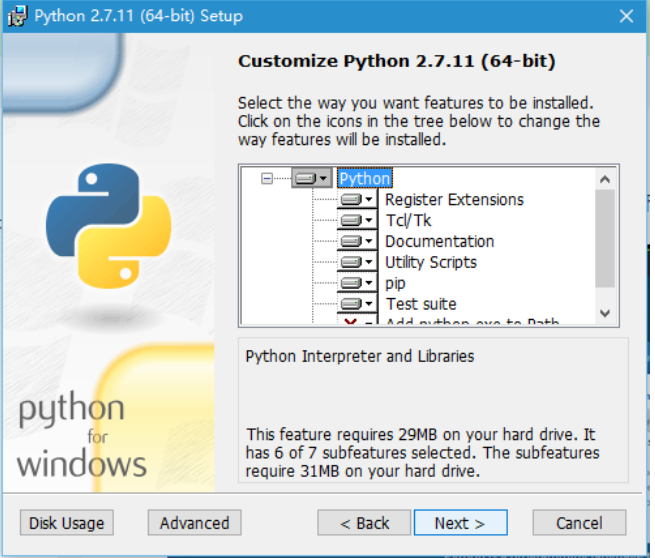Open the Test suite install dropdown
This screenshot has height=558, width=655.
point(357,304)
